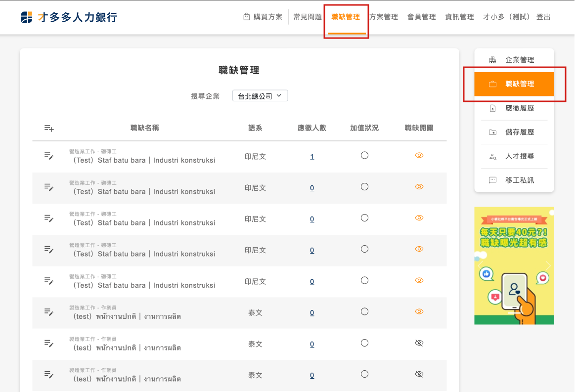575x392 pixels.
Task: Open the 才小多（測試）account menu
Action: coord(506,17)
